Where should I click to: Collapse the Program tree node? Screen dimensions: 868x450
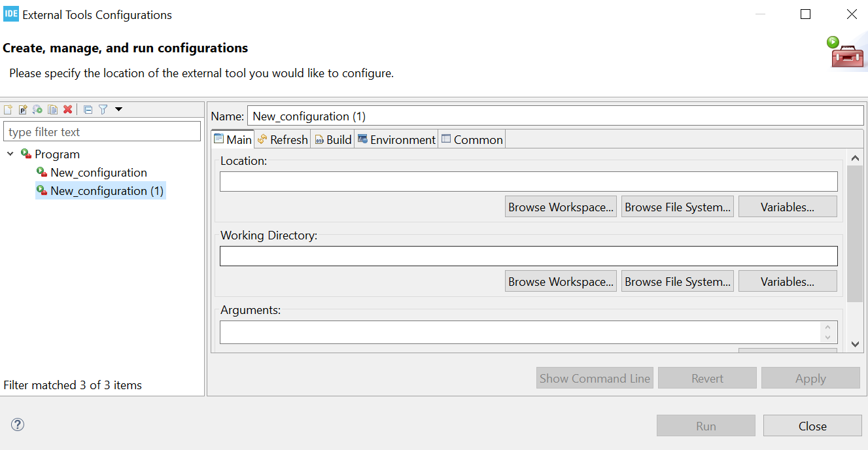9,154
